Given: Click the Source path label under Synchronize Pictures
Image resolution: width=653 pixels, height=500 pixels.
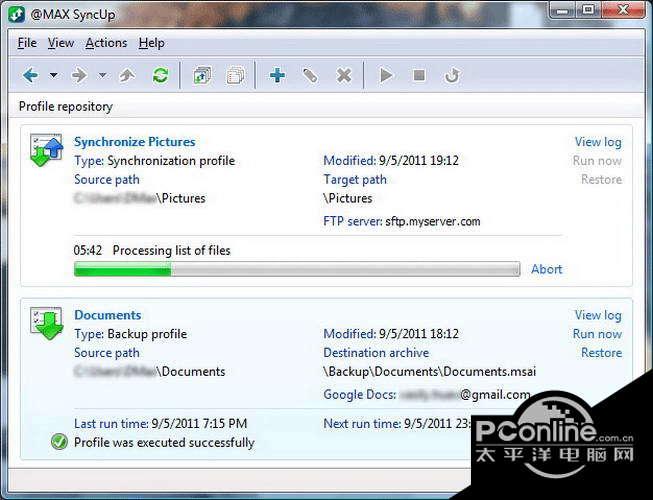Looking at the screenshot, I should pyautogui.click(x=107, y=179).
